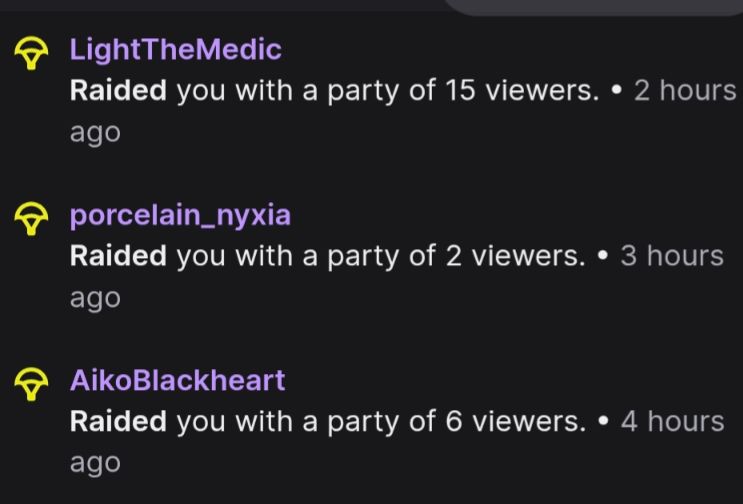The image size is (743, 504).
Task: Tap the gray rounded bar at top
Action: click(x=593, y=7)
